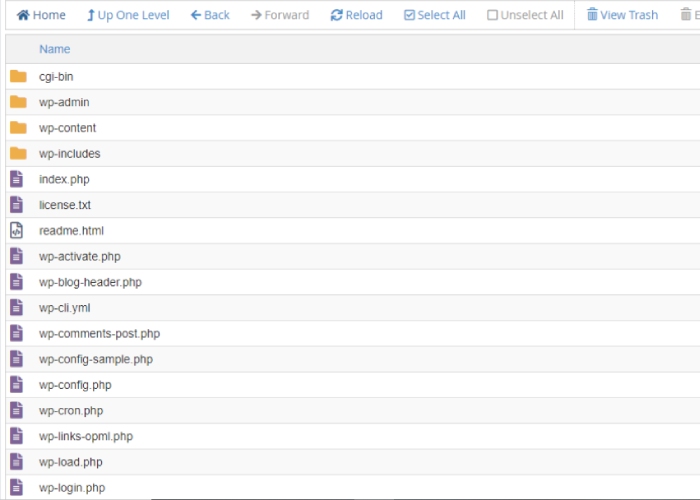Select the wp-activate.php file name
This screenshot has width=700, height=500.
(x=80, y=257)
